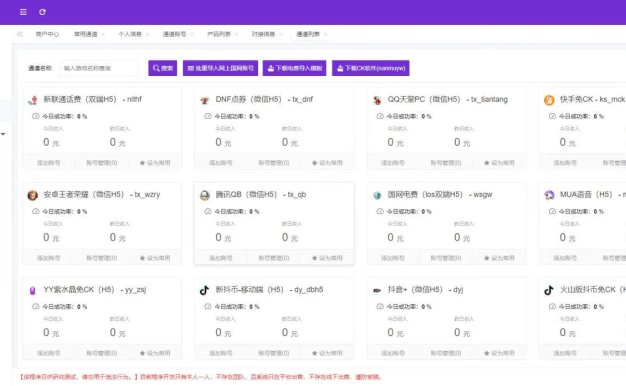This screenshot has height=386, width=626.
Task: Click the double-chevron tab scroll-left icon
Action: (x=20, y=34)
